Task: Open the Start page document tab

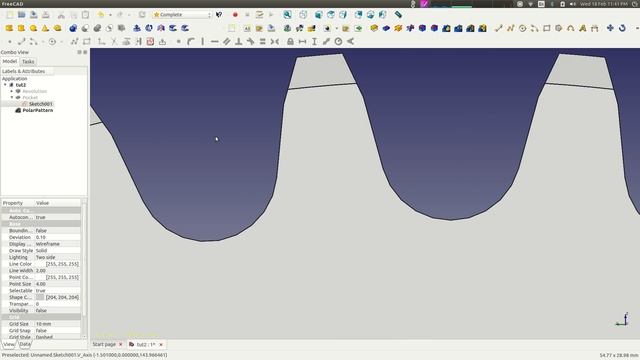Action: click(104, 344)
